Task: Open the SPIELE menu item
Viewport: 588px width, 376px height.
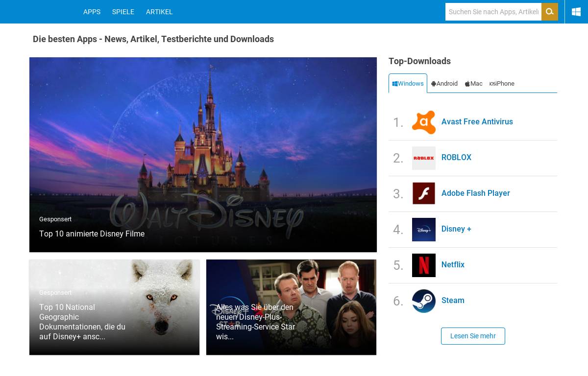Action: pos(123,12)
